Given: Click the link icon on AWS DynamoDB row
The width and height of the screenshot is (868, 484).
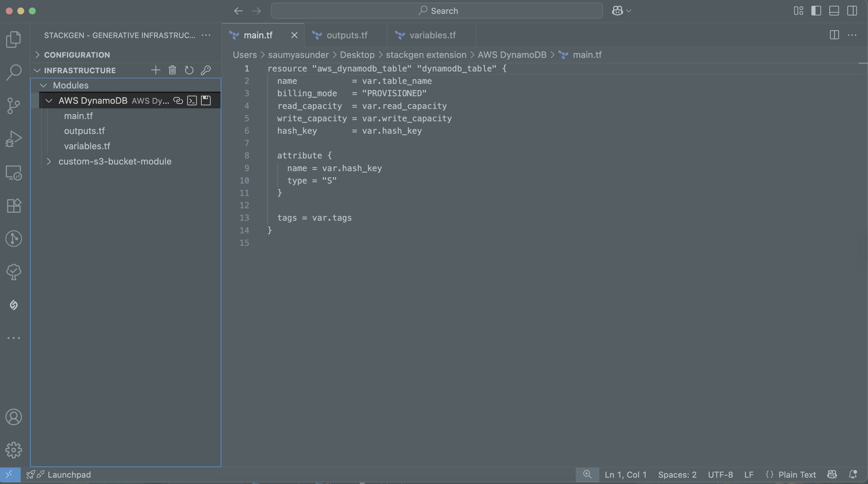Looking at the screenshot, I should click(178, 101).
